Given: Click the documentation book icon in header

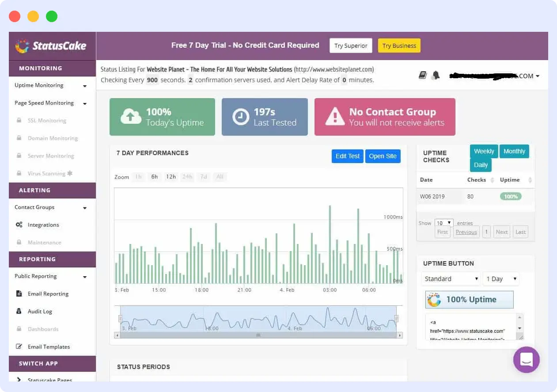Looking at the screenshot, I should [423, 75].
